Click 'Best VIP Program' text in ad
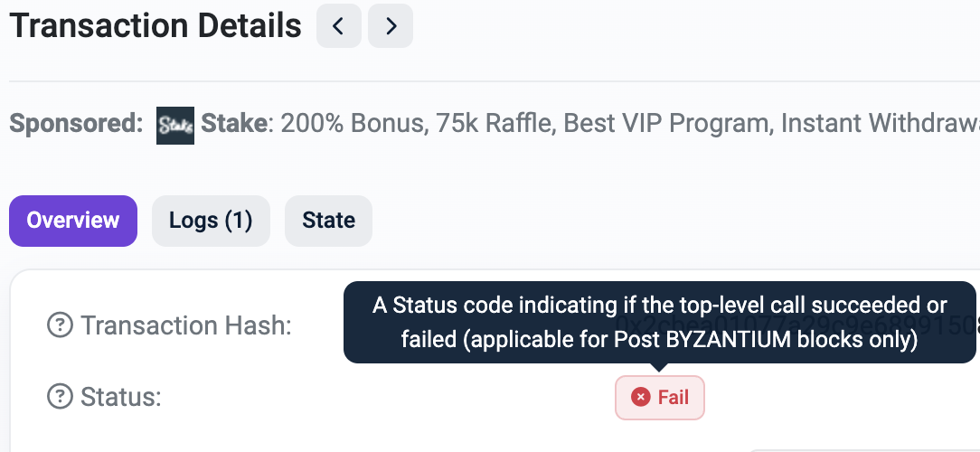 click(x=665, y=124)
